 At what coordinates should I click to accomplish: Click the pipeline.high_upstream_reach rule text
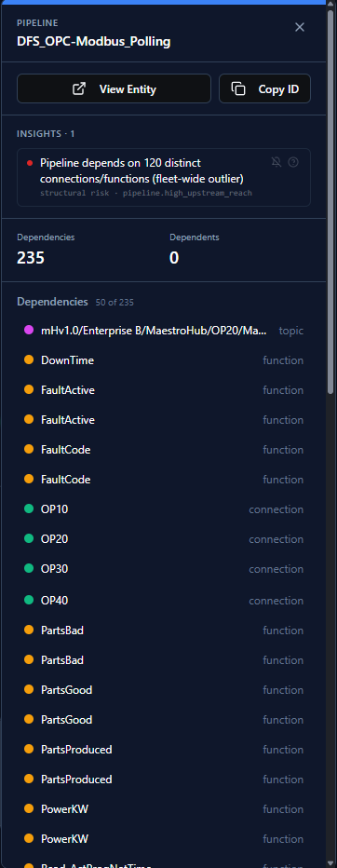tap(188, 193)
